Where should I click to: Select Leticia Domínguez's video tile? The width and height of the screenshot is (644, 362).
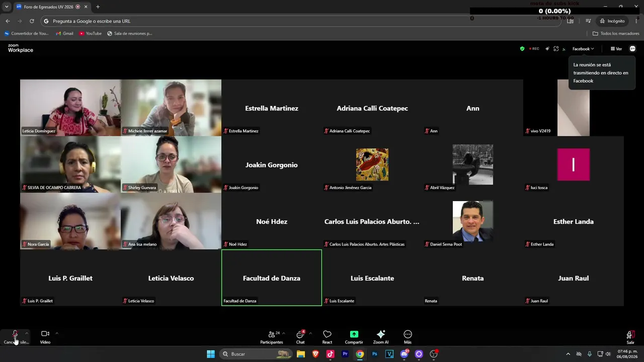[x=70, y=108]
